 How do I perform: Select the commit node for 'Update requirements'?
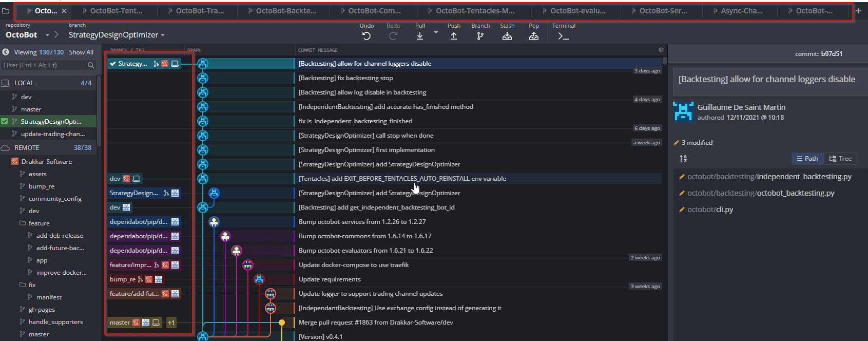259,279
